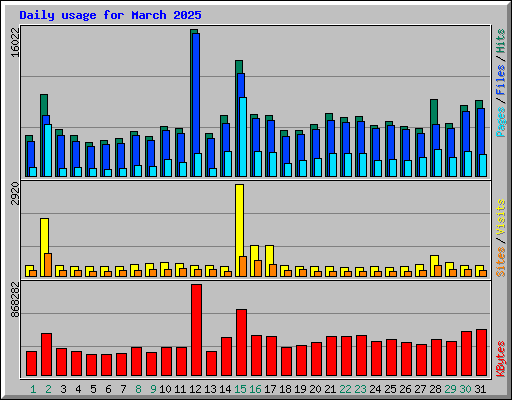The width and height of the screenshot is (512, 400).
Task: Click day 9 on the x-axis
Action: tap(153, 389)
